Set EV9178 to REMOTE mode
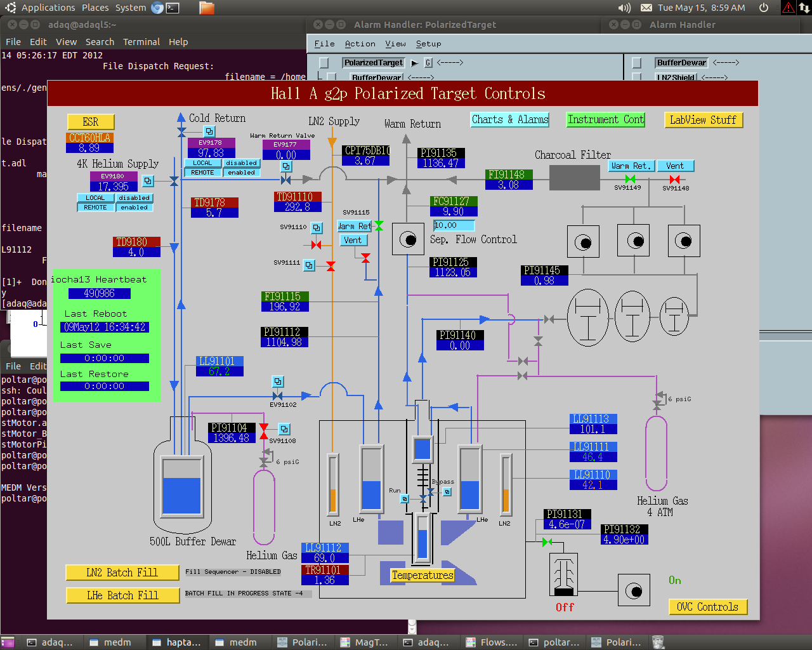 [202, 173]
